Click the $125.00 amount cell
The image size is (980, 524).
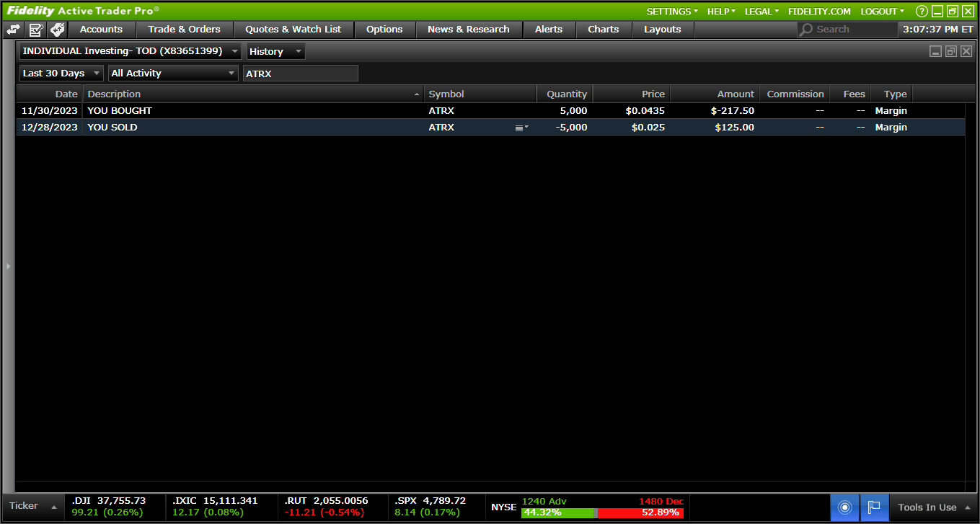[735, 128]
